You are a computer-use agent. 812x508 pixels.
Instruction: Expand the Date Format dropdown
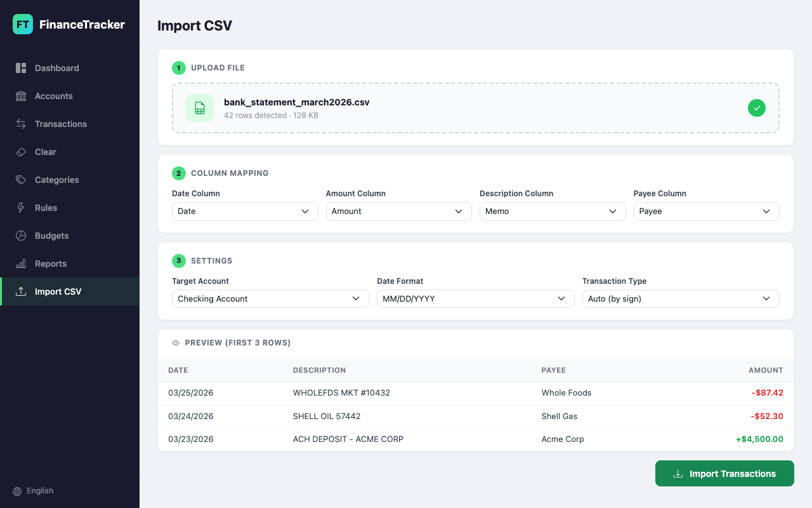pyautogui.click(x=475, y=298)
